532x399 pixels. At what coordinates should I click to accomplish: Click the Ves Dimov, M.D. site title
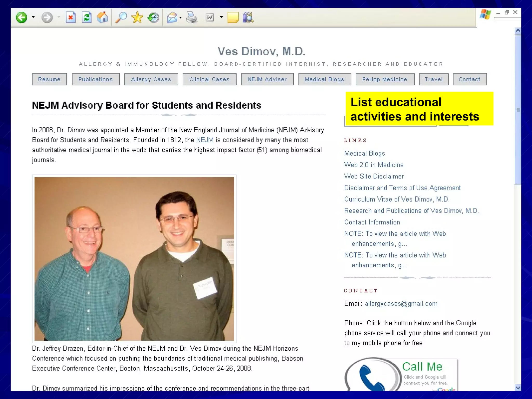point(261,51)
